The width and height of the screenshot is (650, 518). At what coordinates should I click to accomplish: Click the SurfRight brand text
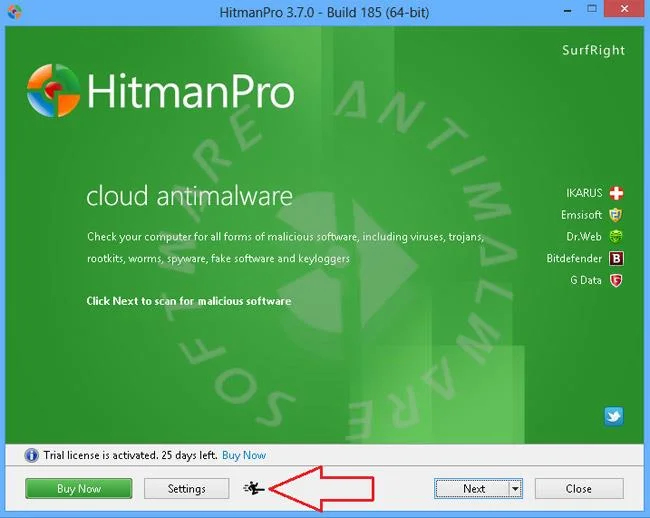(593, 50)
